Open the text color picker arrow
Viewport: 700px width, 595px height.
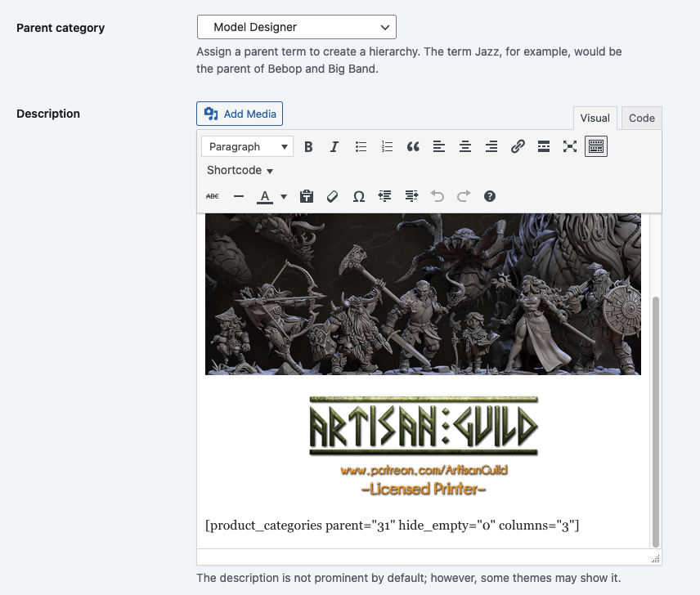(x=284, y=196)
